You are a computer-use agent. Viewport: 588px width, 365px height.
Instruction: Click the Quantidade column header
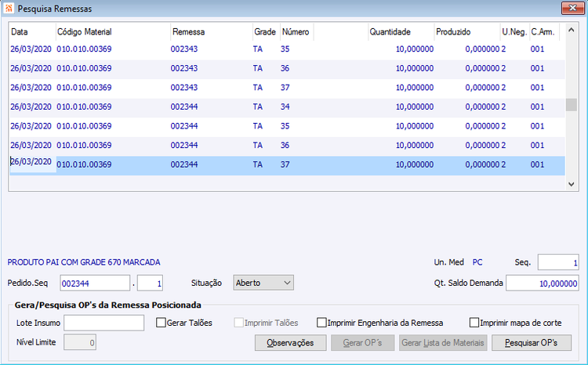(x=401, y=32)
